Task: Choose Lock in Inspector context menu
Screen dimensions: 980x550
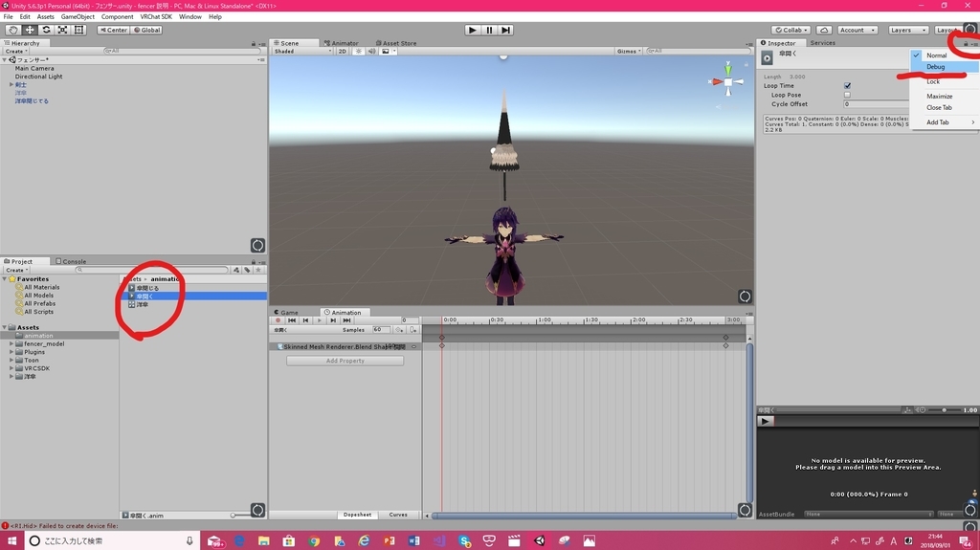Action: point(945,82)
